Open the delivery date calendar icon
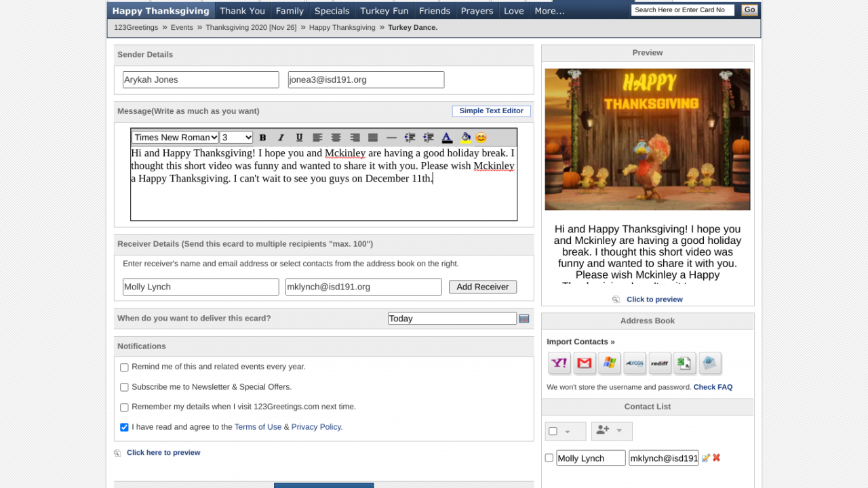The width and height of the screenshot is (868, 488). 524,319
